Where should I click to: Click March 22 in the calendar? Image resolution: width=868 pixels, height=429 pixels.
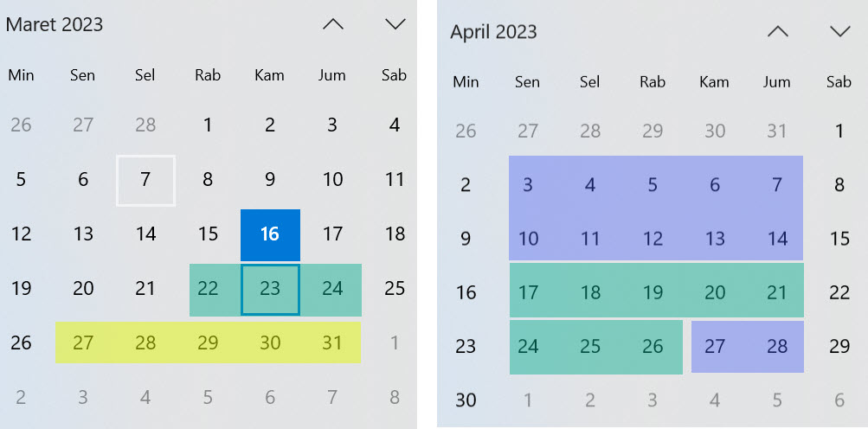[208, 289]
